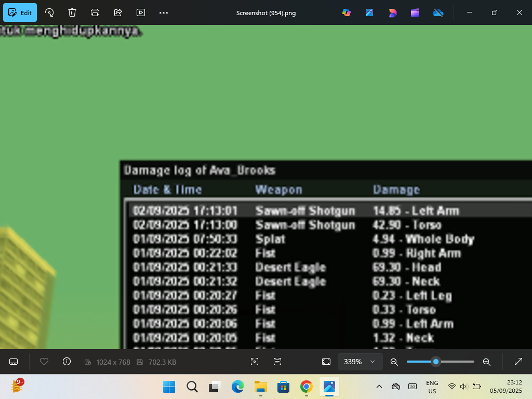
Task: Click the 69.30 - Head damage entry
Action: coord(407,267)
